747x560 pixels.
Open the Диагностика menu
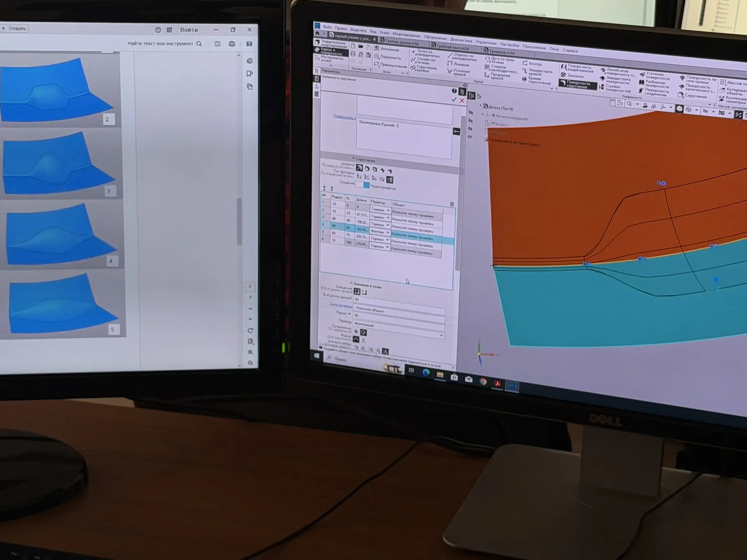(x=461, y=40)
